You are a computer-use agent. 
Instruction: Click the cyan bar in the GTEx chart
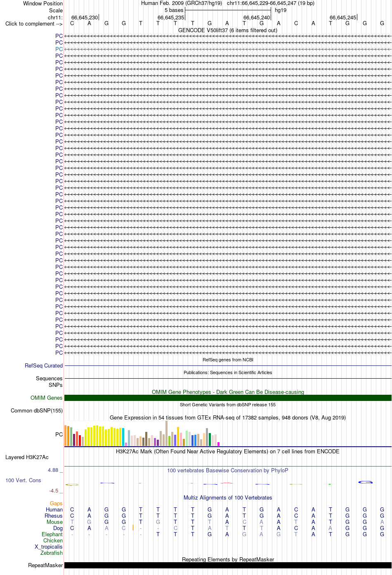tap(123, 438)
